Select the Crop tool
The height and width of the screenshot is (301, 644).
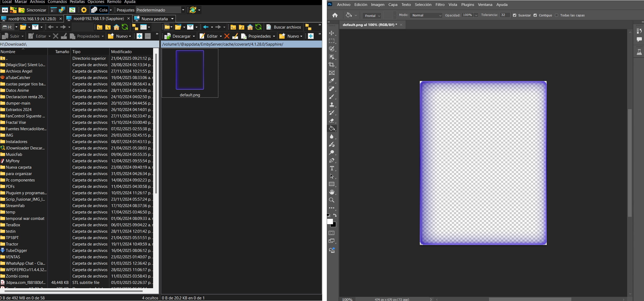pyautogui.click(x=331, y=65)
